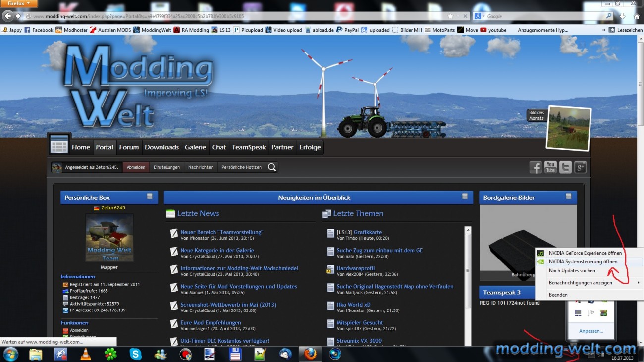Image resolution: width=644 pixels, height=362 pixels.
Task: Open the URL history dropdown arrow
Action: pos(459,16)
